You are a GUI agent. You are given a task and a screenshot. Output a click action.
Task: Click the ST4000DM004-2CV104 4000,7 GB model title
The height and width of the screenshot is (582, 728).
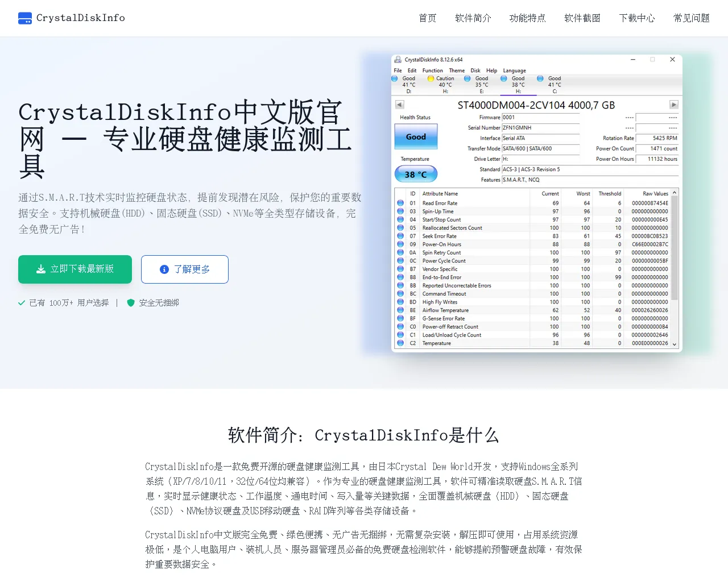point(536,105)
